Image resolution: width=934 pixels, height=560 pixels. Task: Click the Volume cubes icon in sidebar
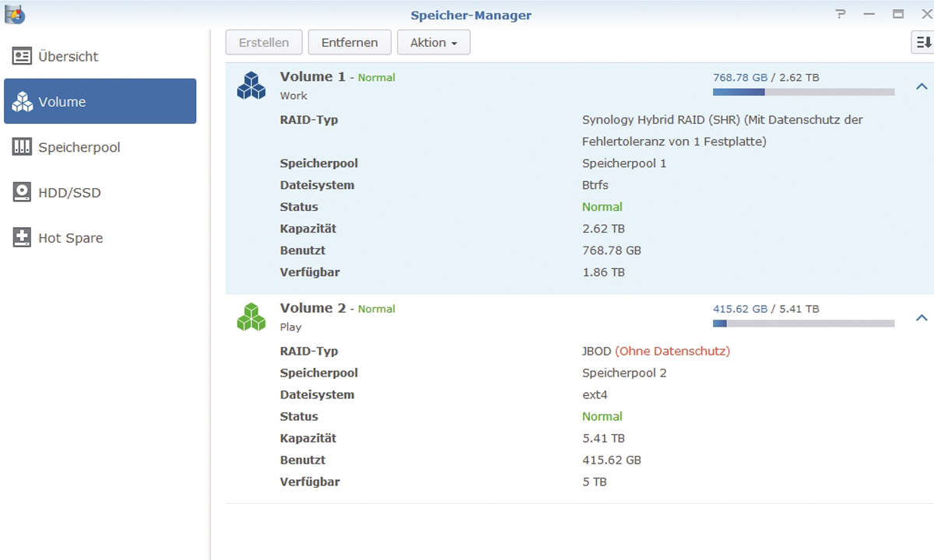22,101
